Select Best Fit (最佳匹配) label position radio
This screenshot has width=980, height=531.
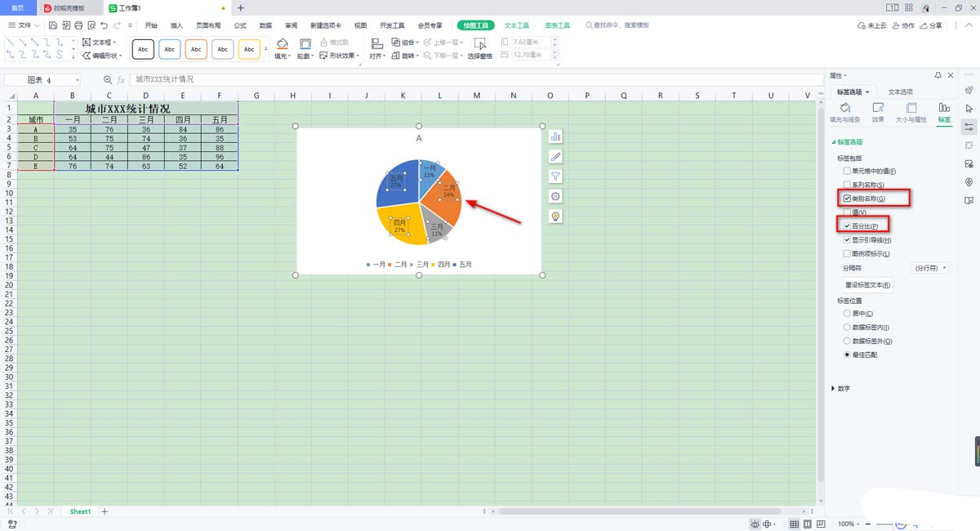point(847,355)
